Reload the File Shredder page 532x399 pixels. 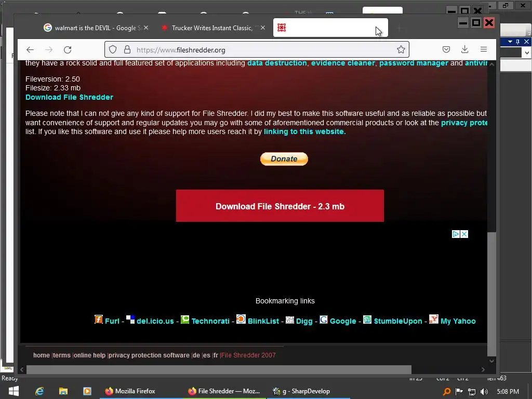(x=68, y=50)
